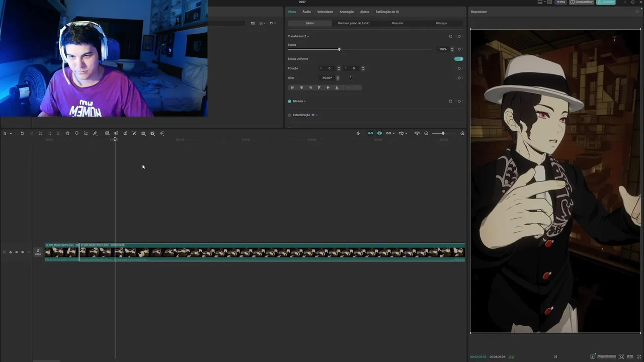The height and width of the screenshot is (362, 644).
Task: Toggle track lock icon on main track
Action: 11,252
